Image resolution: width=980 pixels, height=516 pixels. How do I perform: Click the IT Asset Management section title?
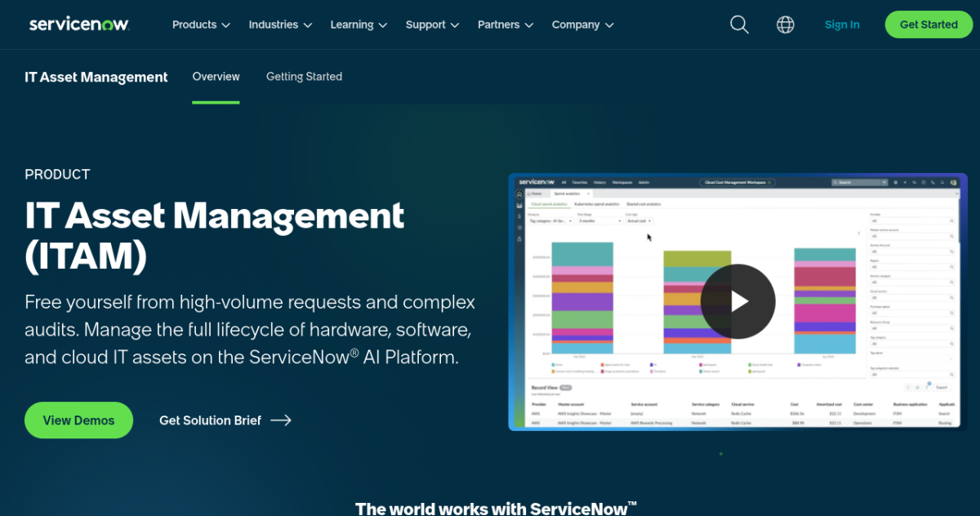(x=96, y=78)
